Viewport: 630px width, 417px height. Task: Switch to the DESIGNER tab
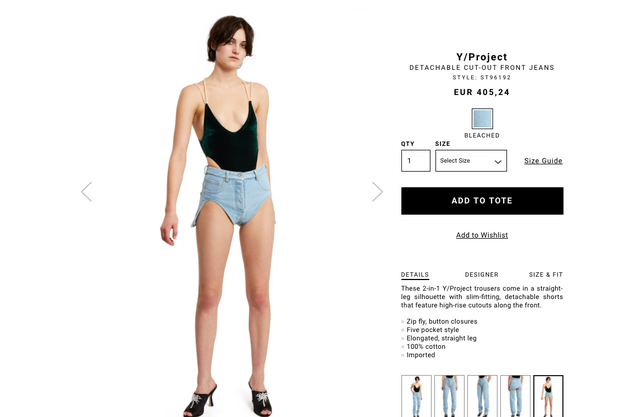481,274
